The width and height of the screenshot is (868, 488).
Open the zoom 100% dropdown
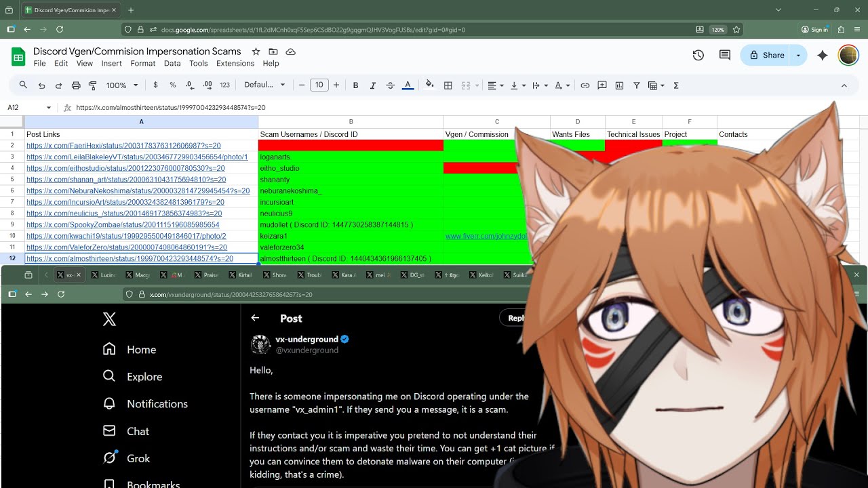[x=122, y=85]
